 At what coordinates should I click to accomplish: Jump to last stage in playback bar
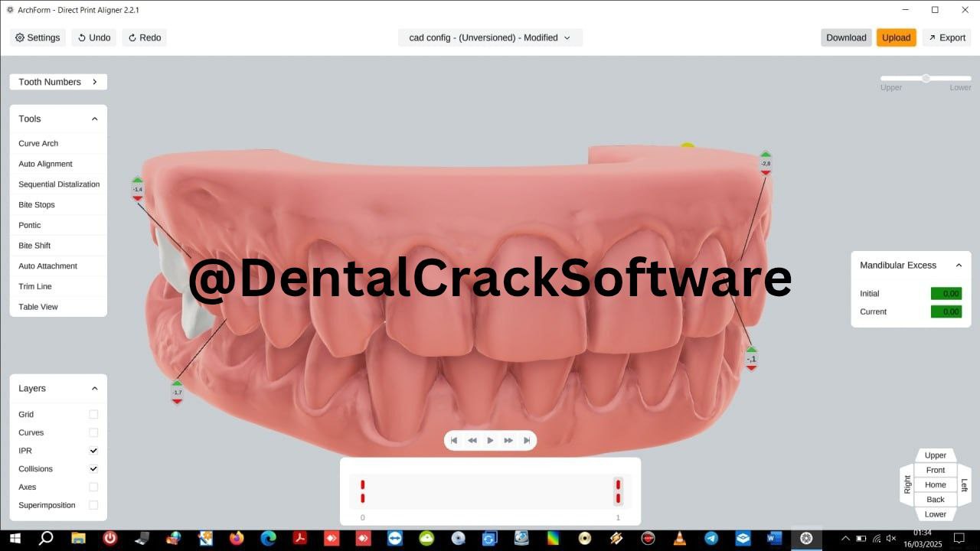pyautogui.click(x=527, y=440)
